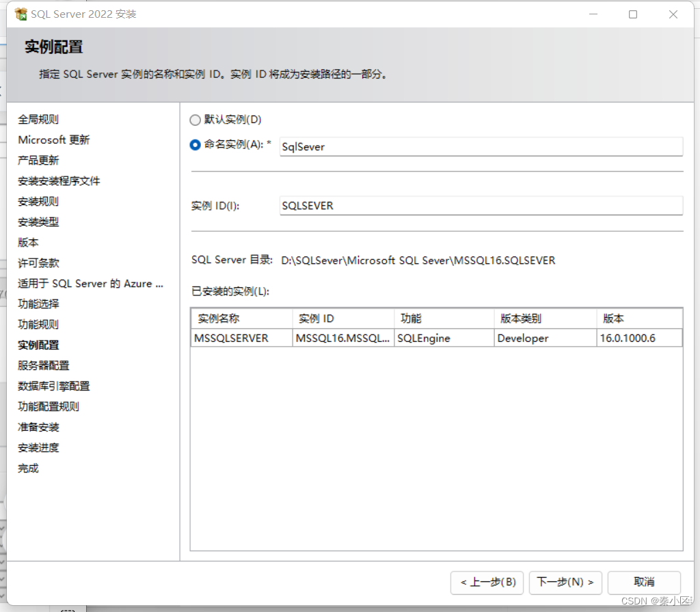Maximize the SQL Server 2022 setup window
This screenshot has width=700, height=612.
click(633, 14)
